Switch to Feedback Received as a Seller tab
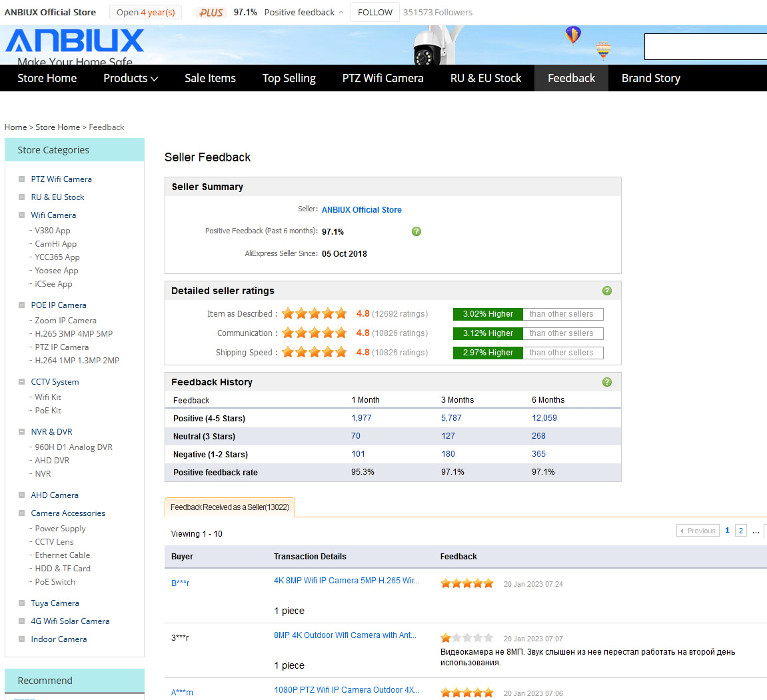 coord(229,507)
